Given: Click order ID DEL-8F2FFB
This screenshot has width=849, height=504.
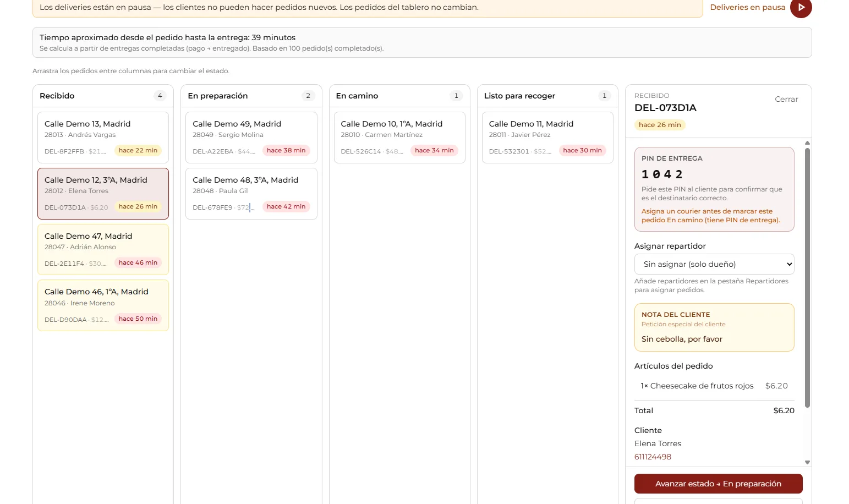Looking at the screenshot, I should (x=64, y=151).
